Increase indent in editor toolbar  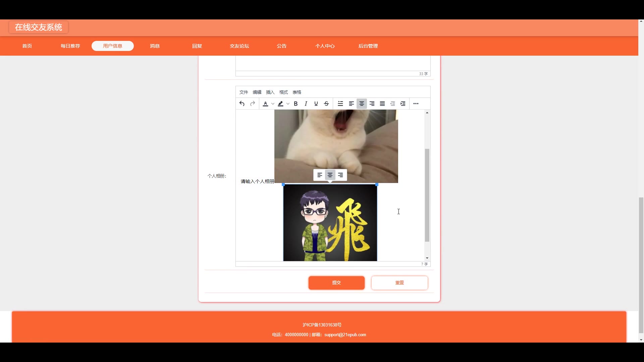pos(403,104)
